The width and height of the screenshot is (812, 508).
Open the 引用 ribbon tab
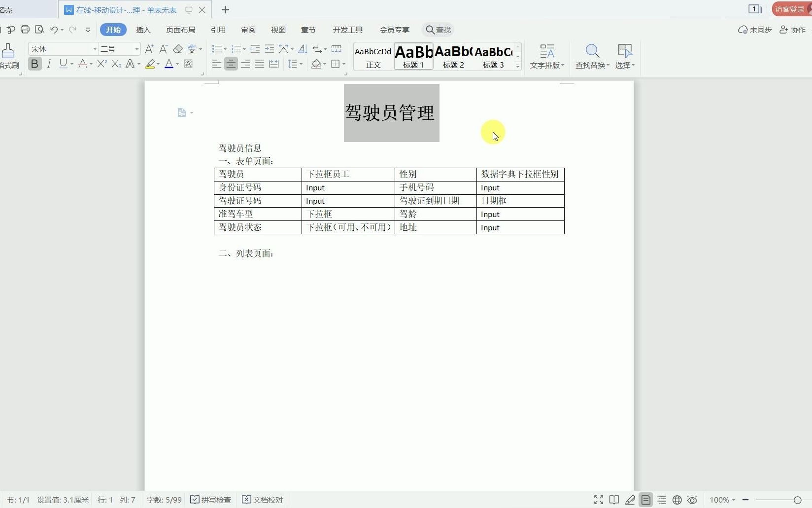218,30
